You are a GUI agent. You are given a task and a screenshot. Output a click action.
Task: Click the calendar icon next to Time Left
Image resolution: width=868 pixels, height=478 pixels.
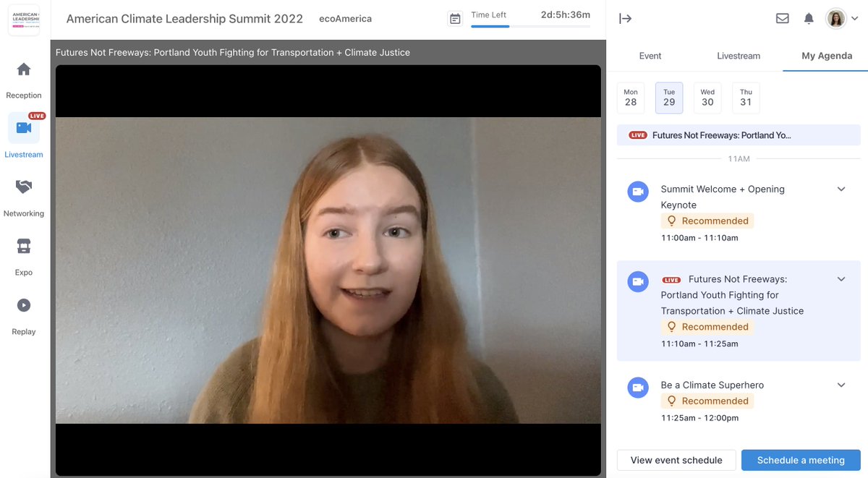[x=456, y=18]
